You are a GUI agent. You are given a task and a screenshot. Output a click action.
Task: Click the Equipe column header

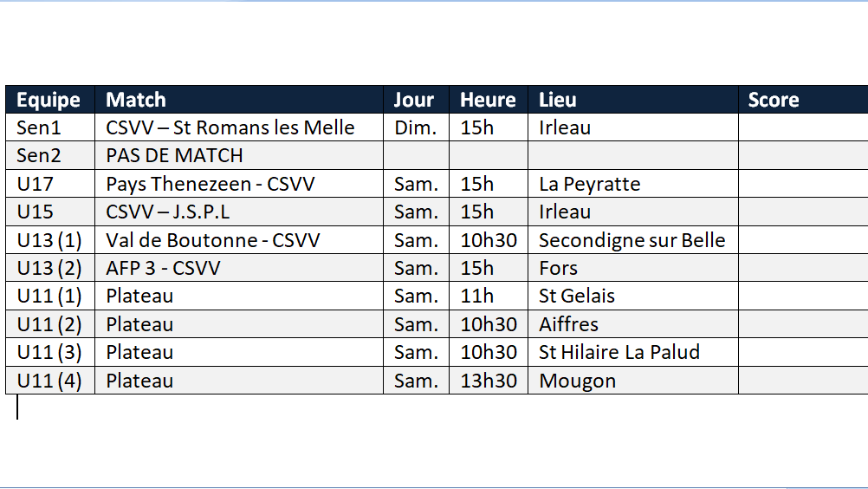tap(49, 100)
